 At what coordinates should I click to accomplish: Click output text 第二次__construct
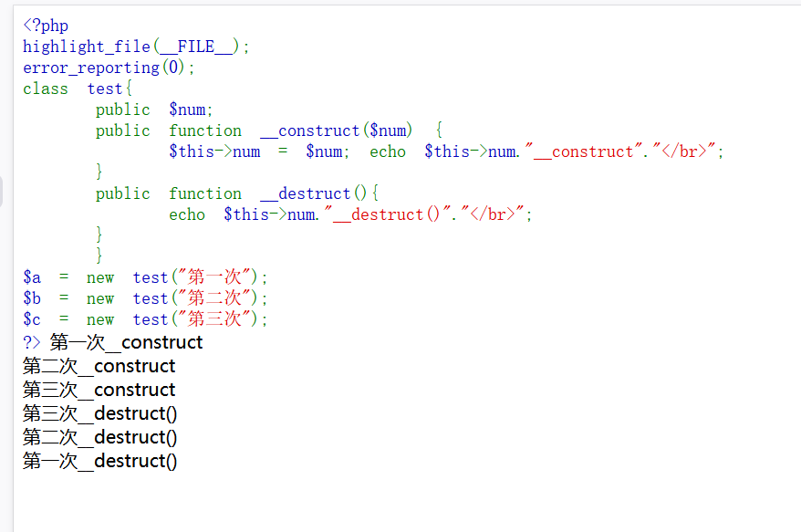pyautogui.click(x=99, y=367)
